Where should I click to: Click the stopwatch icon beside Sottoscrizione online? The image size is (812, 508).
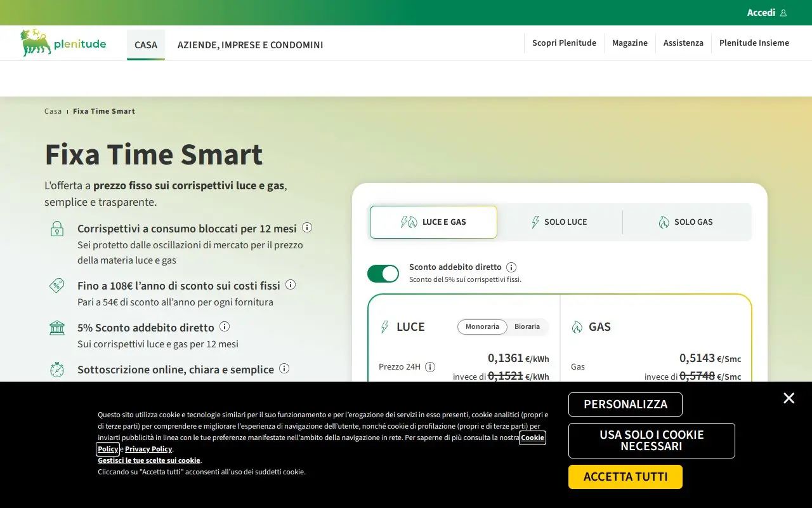[57, 370]
